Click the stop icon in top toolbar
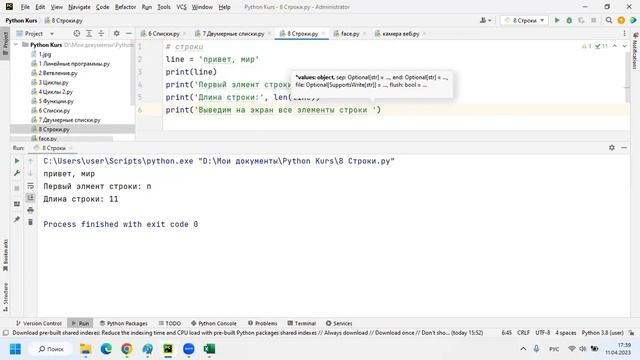The width and height of the screenshot is (640, 360). pyautogui.click(x=593, y=20)
